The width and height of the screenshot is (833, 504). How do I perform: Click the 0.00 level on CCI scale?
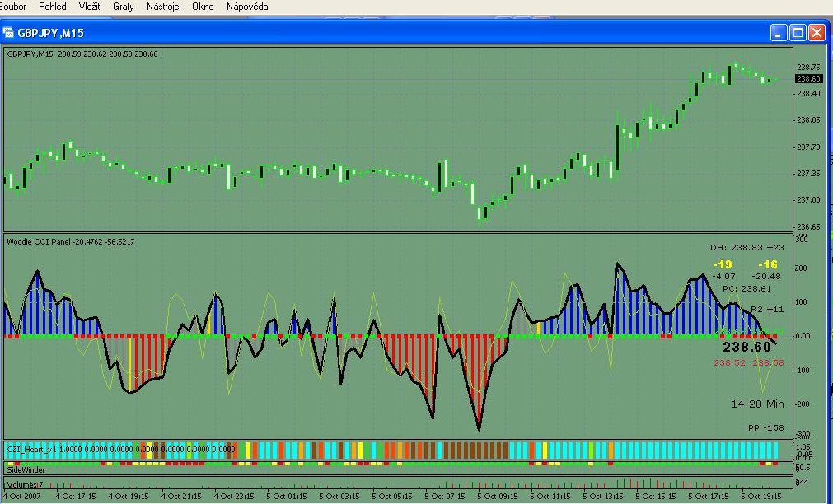[x=803, y=336]
